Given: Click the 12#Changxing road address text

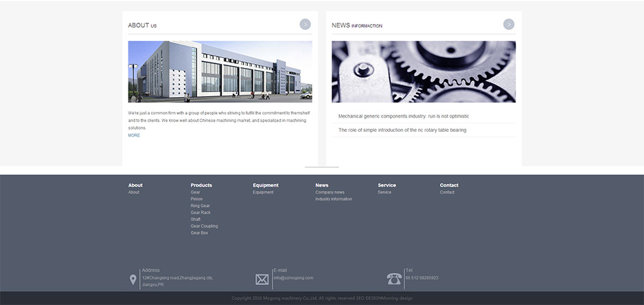Looking at the screenshot, I should pos(177,281).
